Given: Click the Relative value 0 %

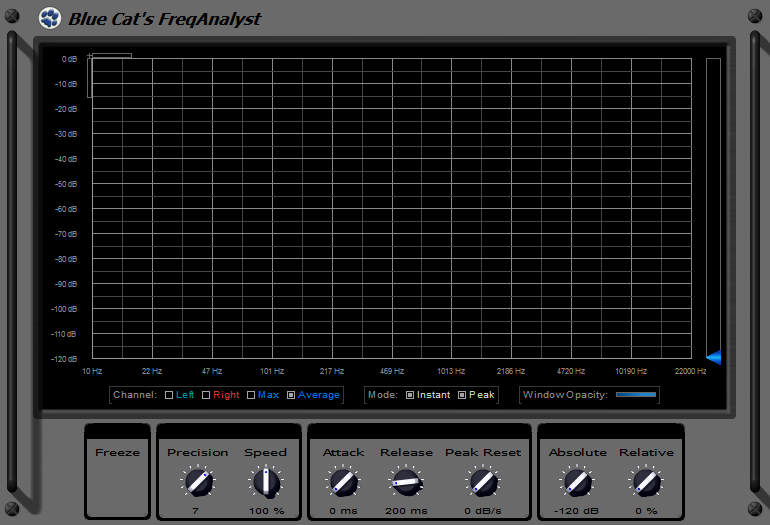Looking at the screenshot, I should (646, 511).
